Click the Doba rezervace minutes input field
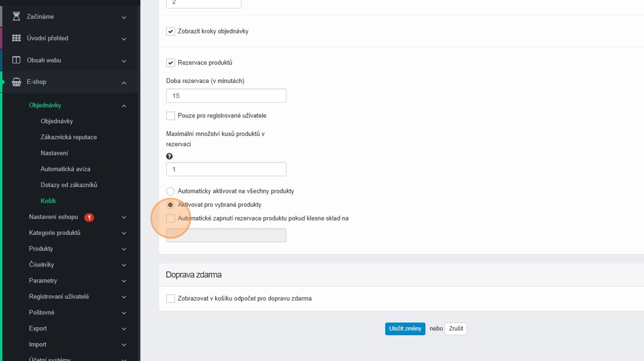The width and height of the screenshot is (644, 361). (x=226, y=96)
